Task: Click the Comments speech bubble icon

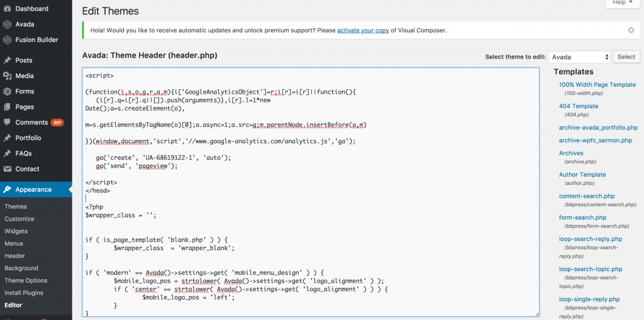Action: coord(7,123)
